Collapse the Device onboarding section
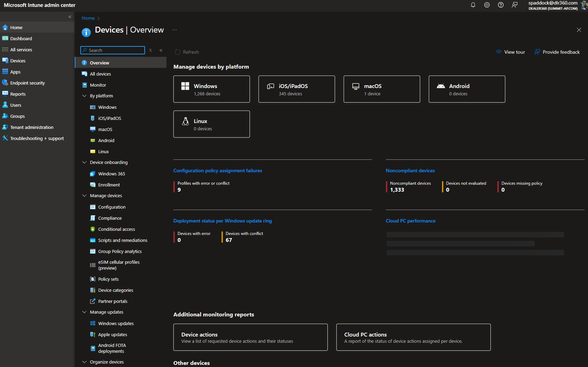 click(x=84, y=162)
